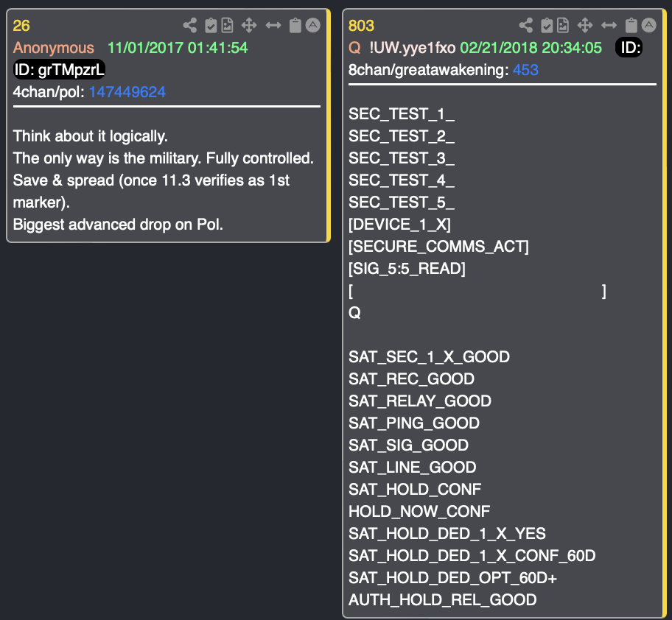
Task: Click post number 26
Action: pyautogui.click(x=21, y=26)
